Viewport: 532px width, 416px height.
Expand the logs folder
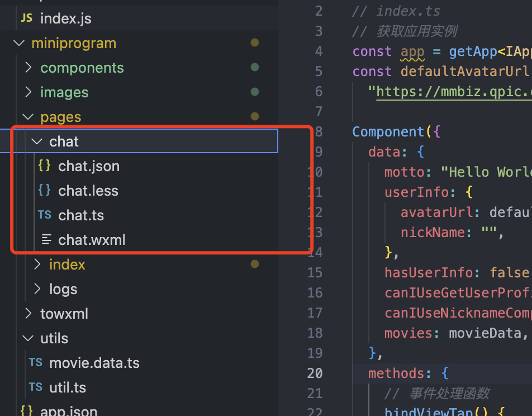[37, 289]
